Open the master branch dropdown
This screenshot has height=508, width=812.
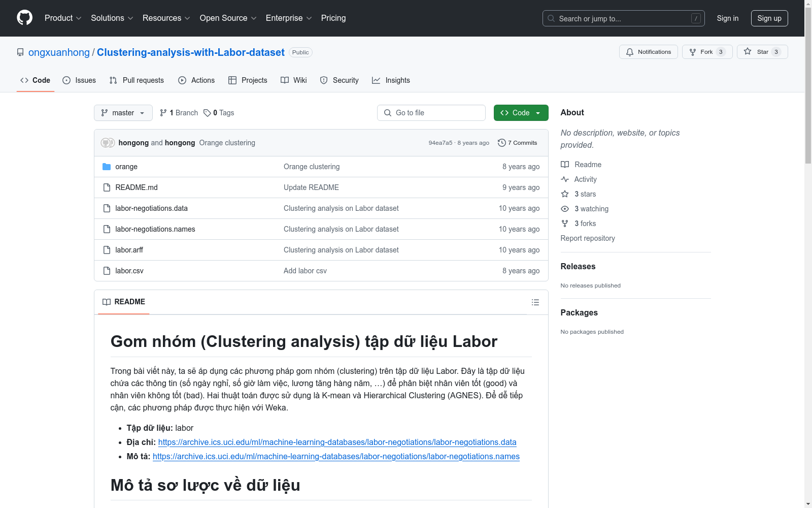pos(123,113)
